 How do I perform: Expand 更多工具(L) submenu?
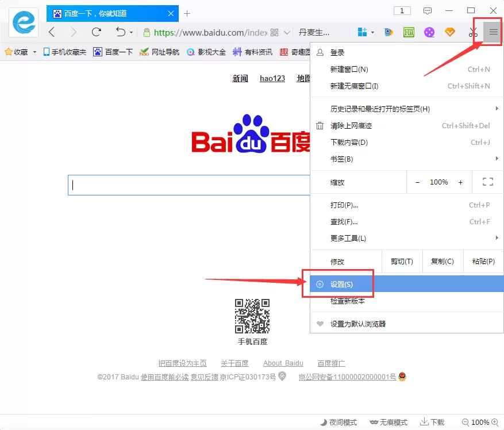[406, 239]
